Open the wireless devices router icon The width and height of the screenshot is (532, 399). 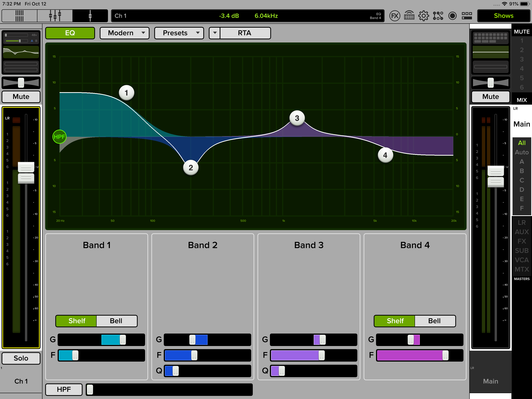coord(409,16)
